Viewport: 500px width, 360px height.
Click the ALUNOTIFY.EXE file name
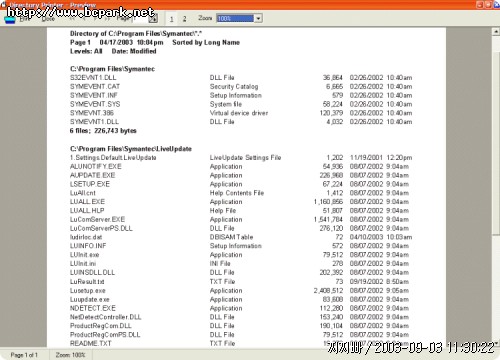point(96,166)
